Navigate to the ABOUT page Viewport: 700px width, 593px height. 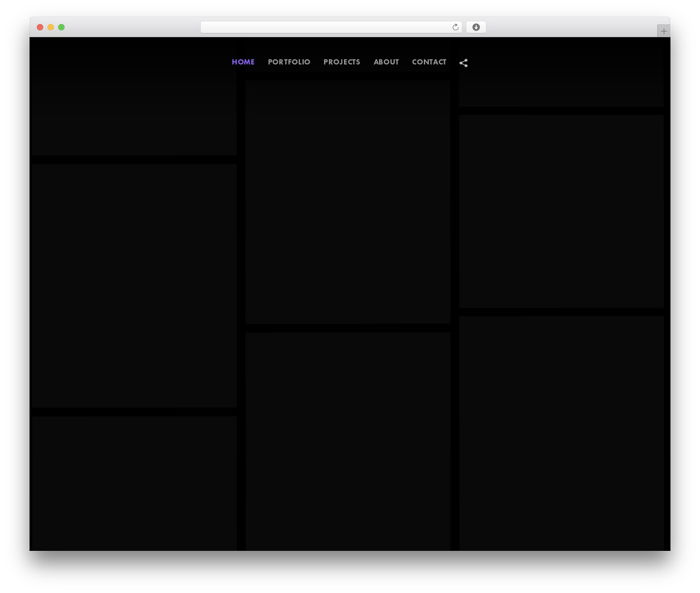(386, 62)
